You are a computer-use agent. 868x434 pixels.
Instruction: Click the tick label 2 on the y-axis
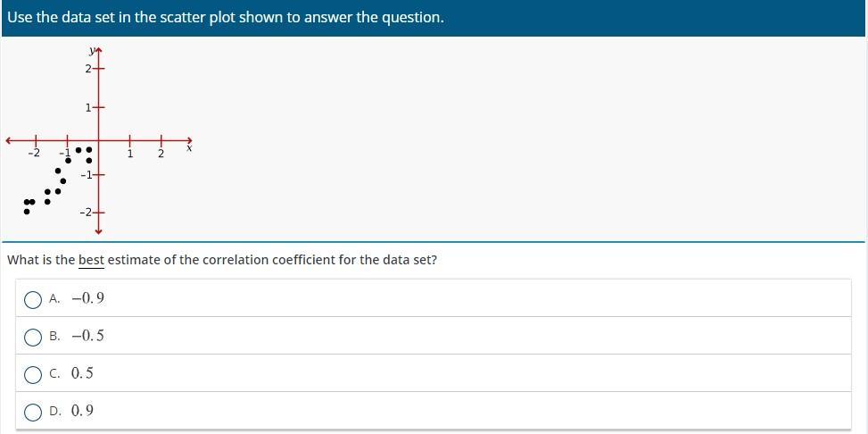tap(88, 69)
